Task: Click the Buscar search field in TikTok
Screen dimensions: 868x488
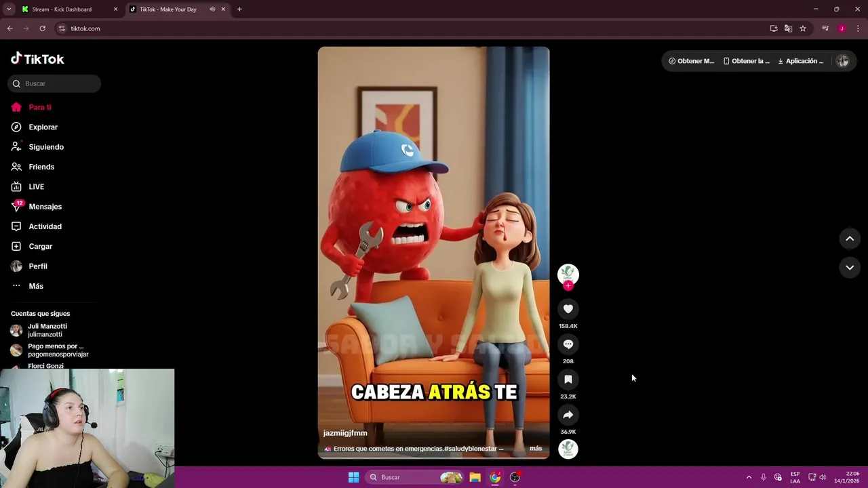Action: click(54, 83)
